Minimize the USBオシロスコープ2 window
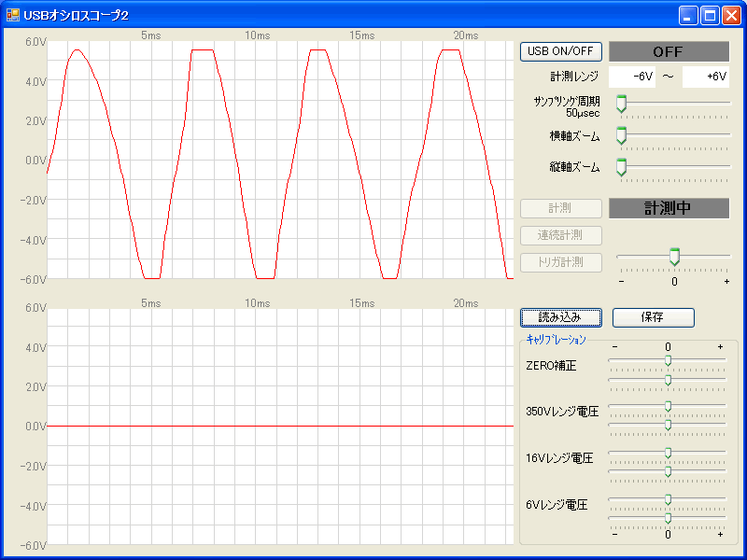 point(687,15)
